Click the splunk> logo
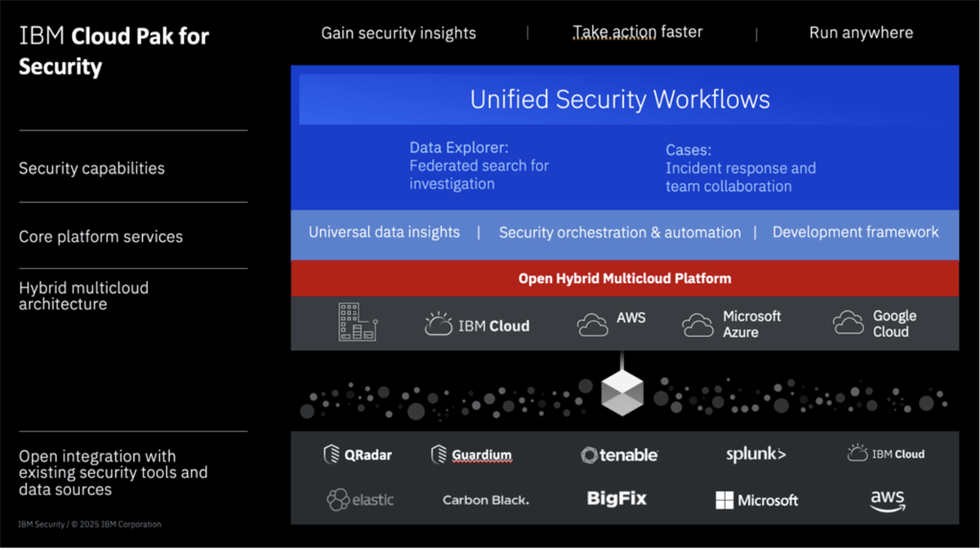 [x=755, y=455]
